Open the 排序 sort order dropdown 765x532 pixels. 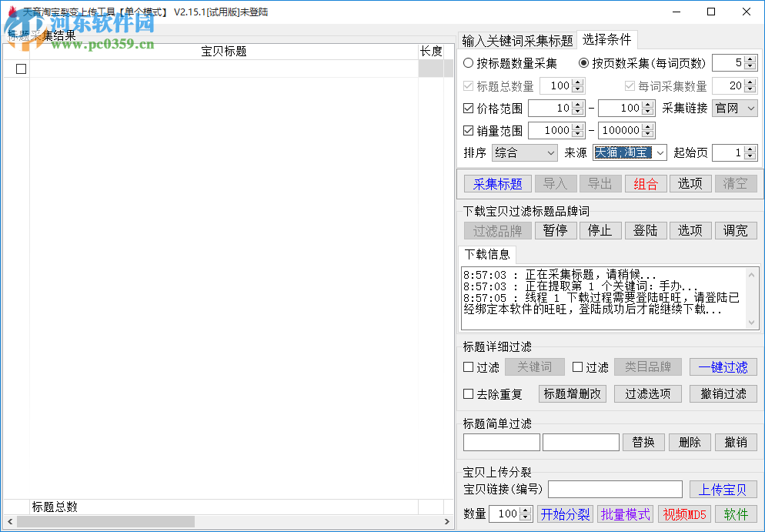point(524,152)
